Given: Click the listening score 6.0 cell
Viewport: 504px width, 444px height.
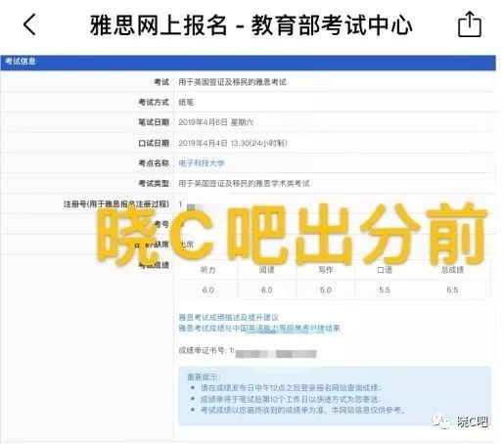Looking at the screenshot, I should pyautogui.click(x=207, y=289).
